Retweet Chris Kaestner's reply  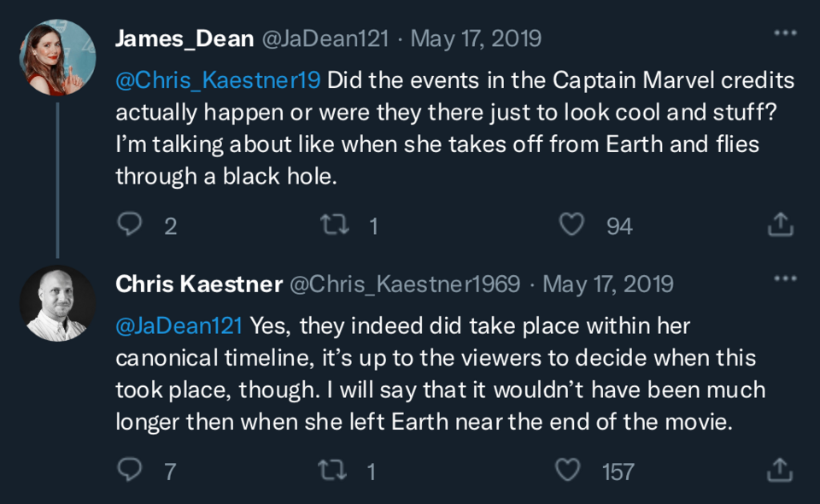[x=331, y=470]
